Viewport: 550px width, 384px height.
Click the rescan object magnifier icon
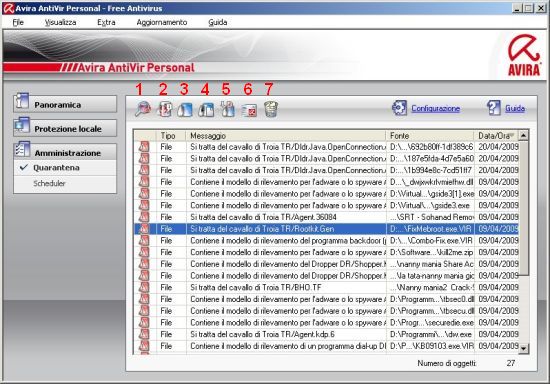[x=143, y=109]
